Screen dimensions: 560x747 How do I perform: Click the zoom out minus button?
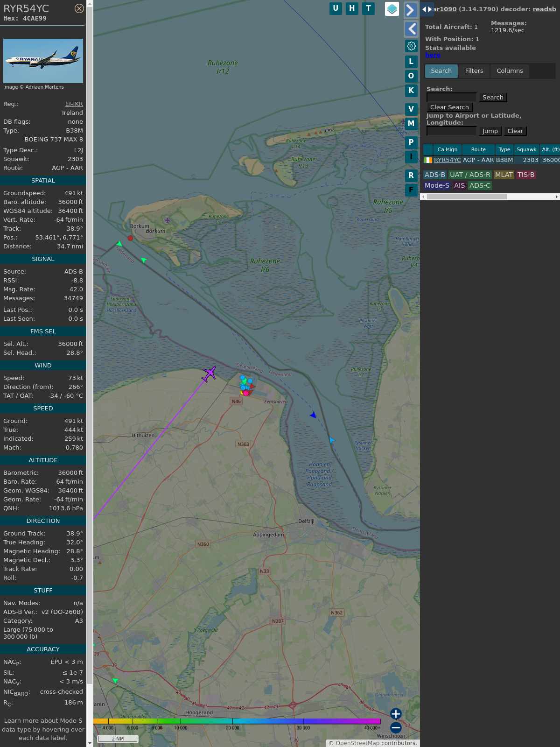(396, 728)
